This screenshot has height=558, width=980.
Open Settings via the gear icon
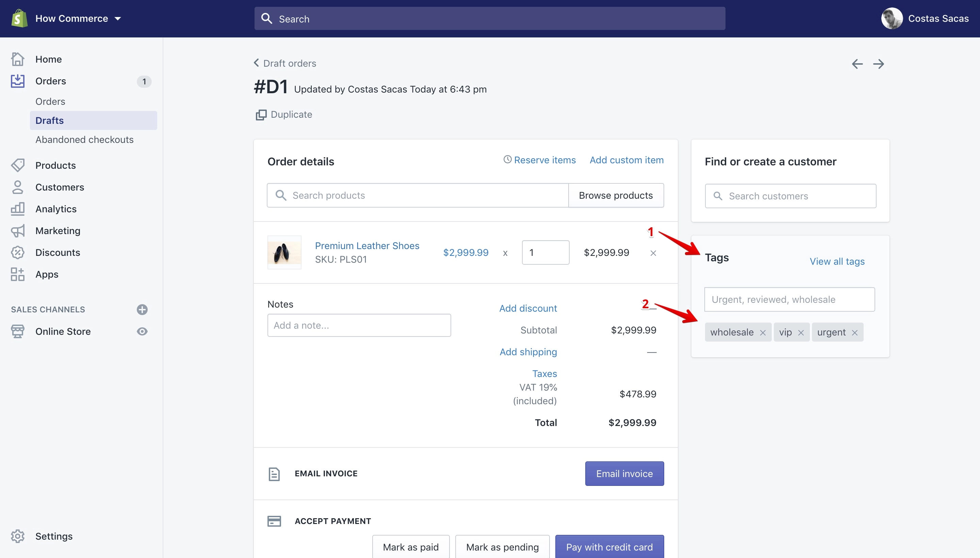coord(18,536)
